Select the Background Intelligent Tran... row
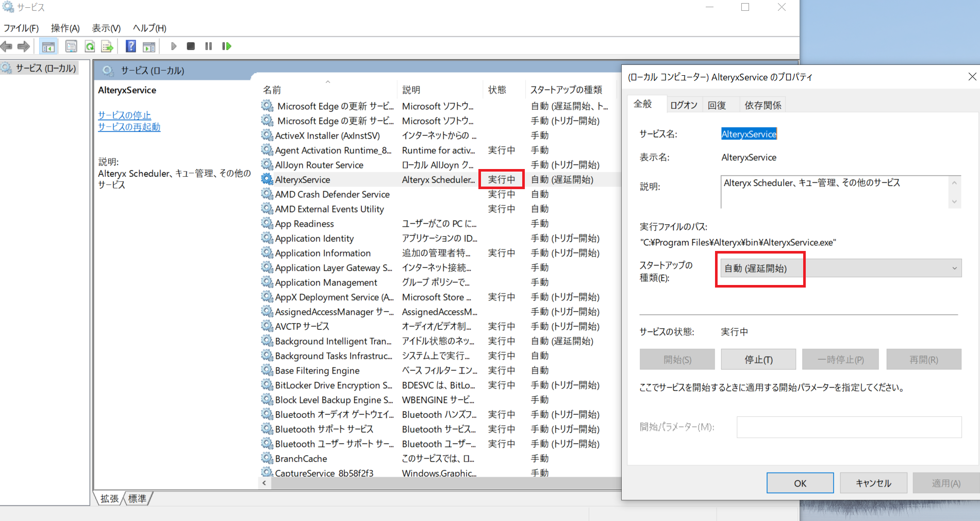The height and width of the screenshot is (521, 980). point(440,341)
